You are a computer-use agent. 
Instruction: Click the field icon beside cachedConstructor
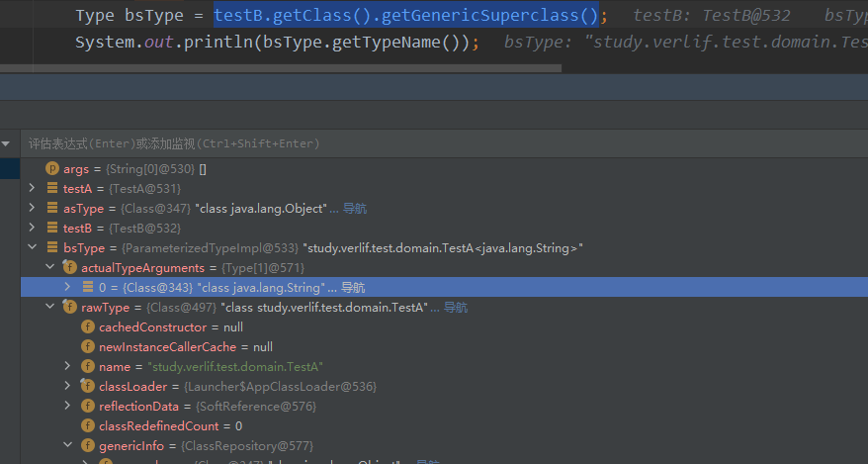(88, 327)
